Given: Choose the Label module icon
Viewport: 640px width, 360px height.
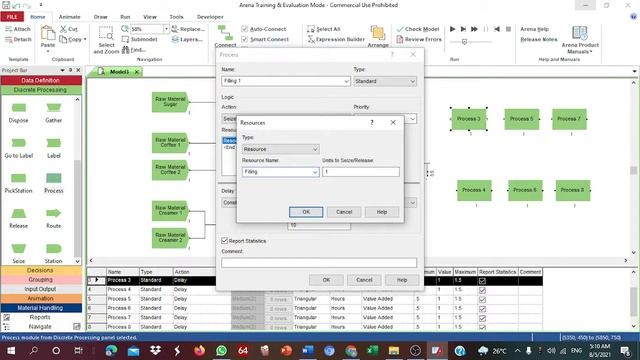Looking at the screenshot, I should click(53, 143).
